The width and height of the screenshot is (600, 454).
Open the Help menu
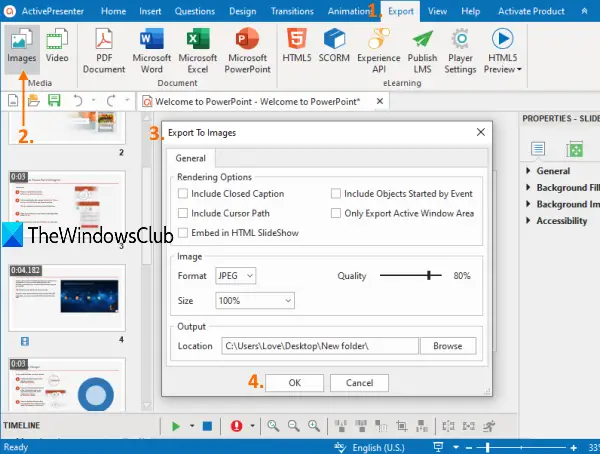471,11
